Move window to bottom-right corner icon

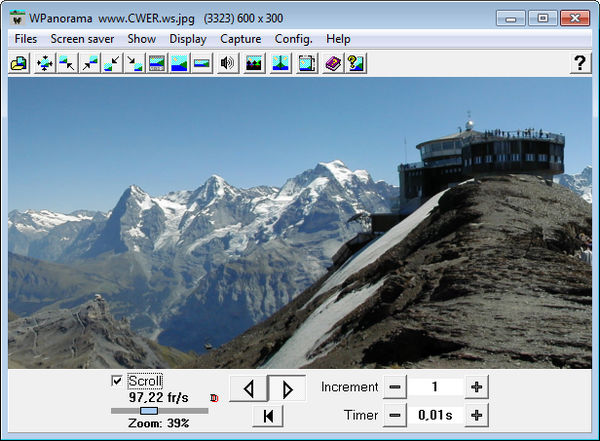[x=134, y=63]
